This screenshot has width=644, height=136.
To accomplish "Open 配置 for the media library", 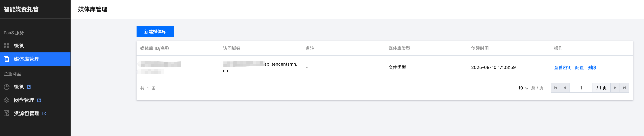I will click(579, 67).
